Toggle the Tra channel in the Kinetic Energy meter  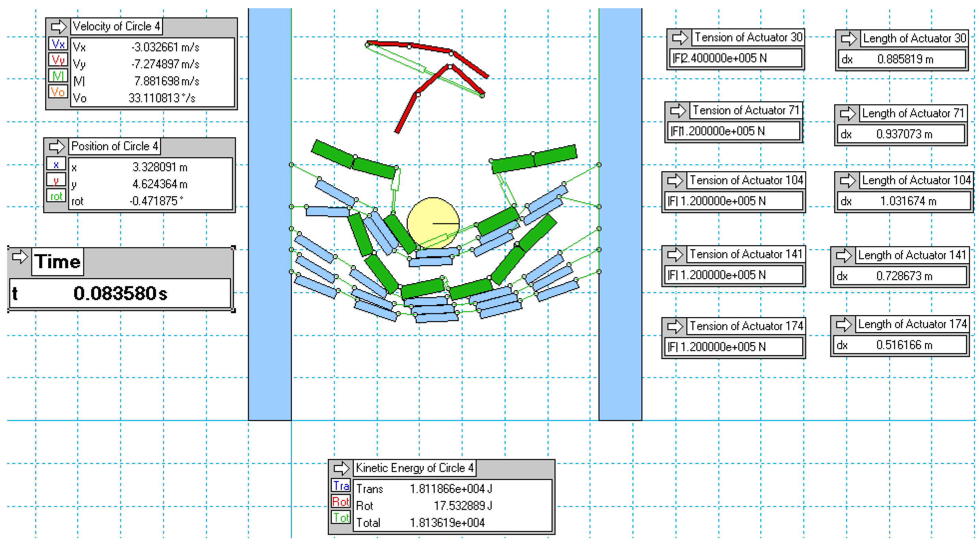click(x=341, y=486)
